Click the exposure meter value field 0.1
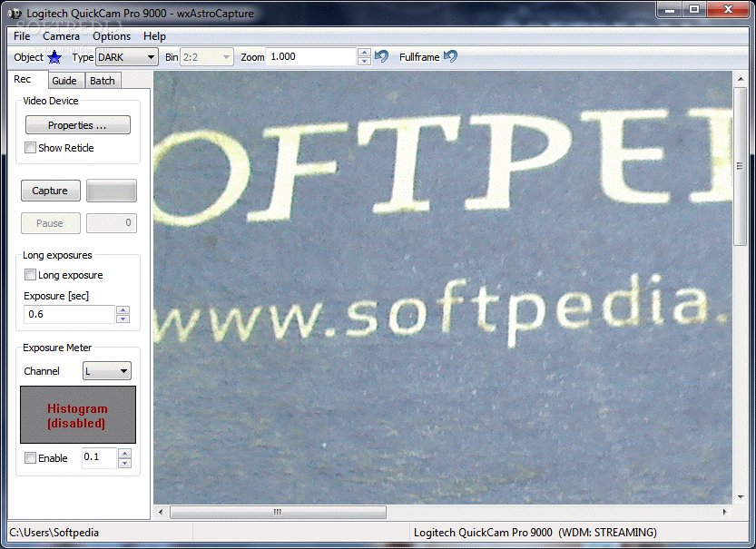The height and width of the screenshot is (549, 756). [x=99, y=457]
